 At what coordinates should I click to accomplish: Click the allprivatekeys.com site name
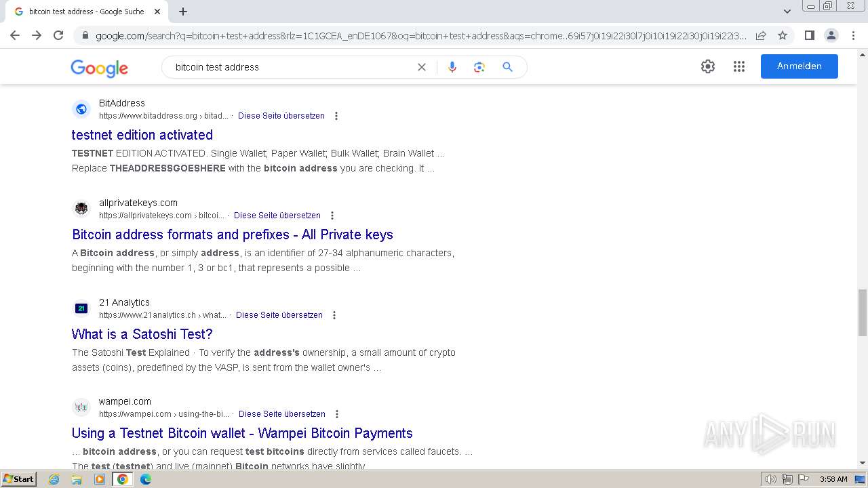138,203
